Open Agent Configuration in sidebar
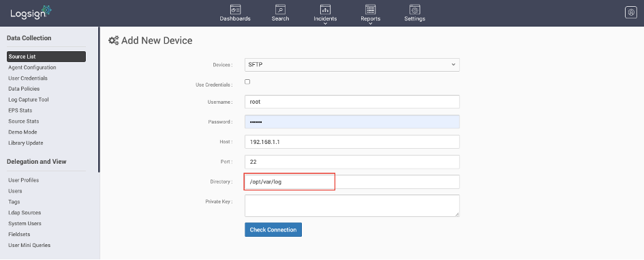The width and height of the screenshot is (644, 260). click(32, 68)
